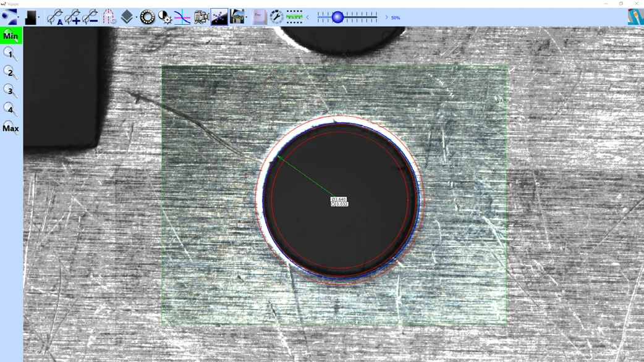Screen dimensions: 644x362
Task: Click the black gradient square icon
Action: click(x=31, y=17)
